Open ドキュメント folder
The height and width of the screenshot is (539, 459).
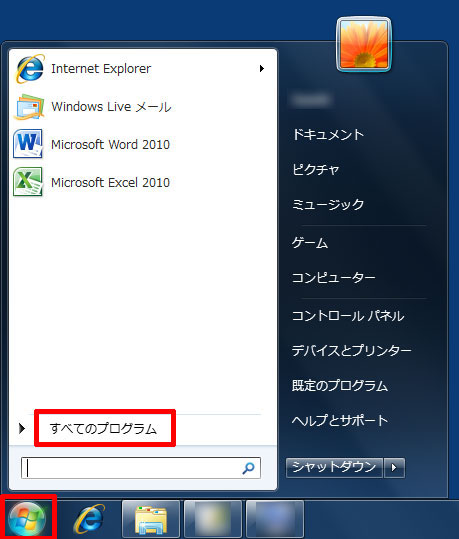(328, 134)
